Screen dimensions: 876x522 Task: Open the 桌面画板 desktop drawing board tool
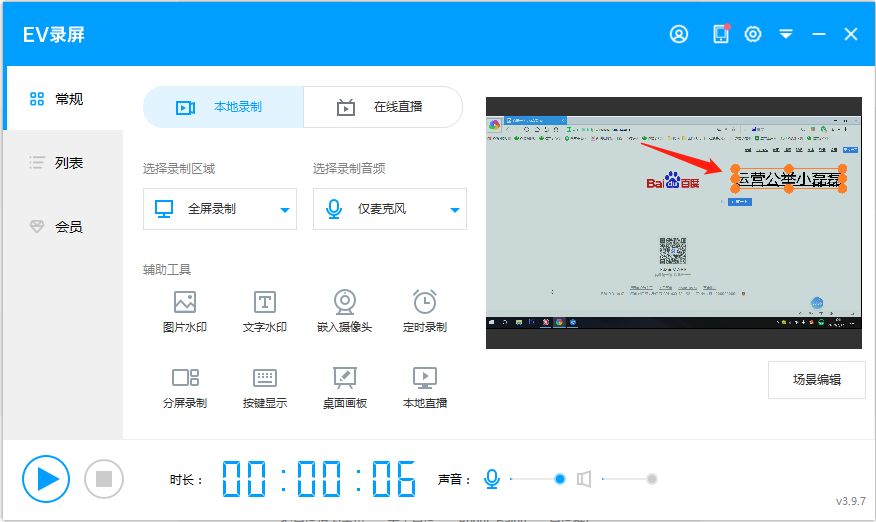click(x=345, y=388)
